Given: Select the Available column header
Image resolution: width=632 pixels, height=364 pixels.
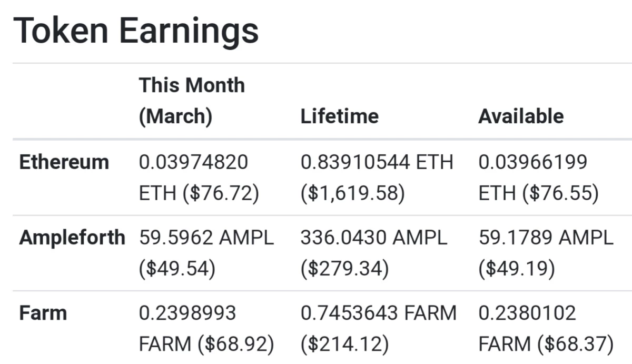Looking at the screenshot, I should [521, 116].
